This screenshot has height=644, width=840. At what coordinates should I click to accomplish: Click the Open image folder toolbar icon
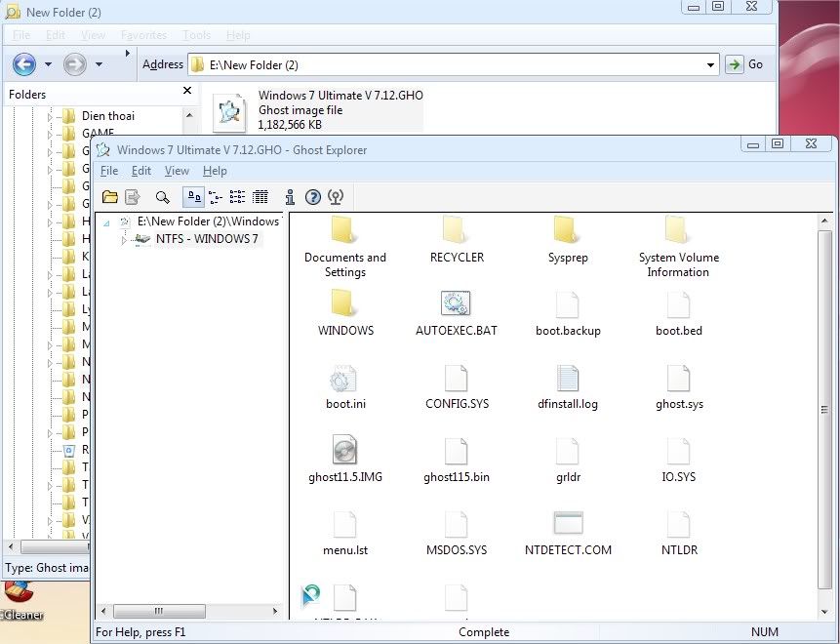[110, 197]
